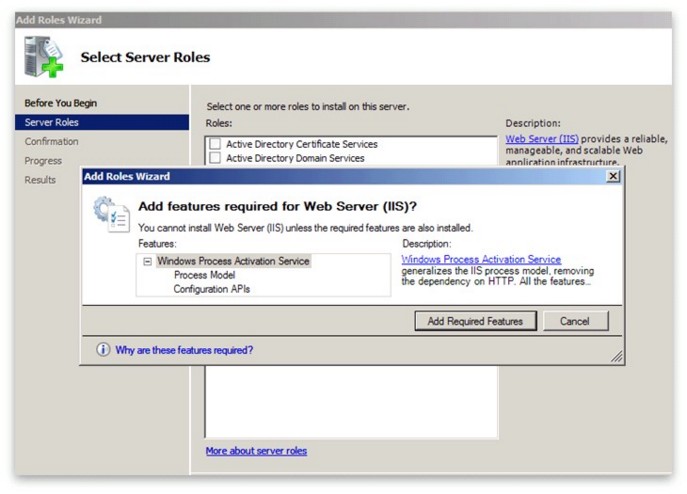Close the Add Roles Wizard dialog
The height and width of the screenshot is (494, 687).
613,176
